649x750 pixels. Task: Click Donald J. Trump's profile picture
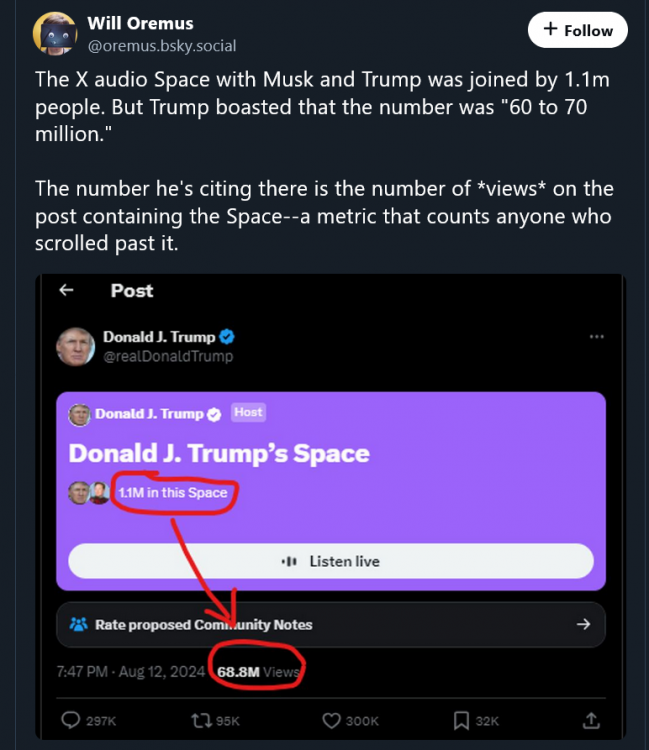coord(77,346)
